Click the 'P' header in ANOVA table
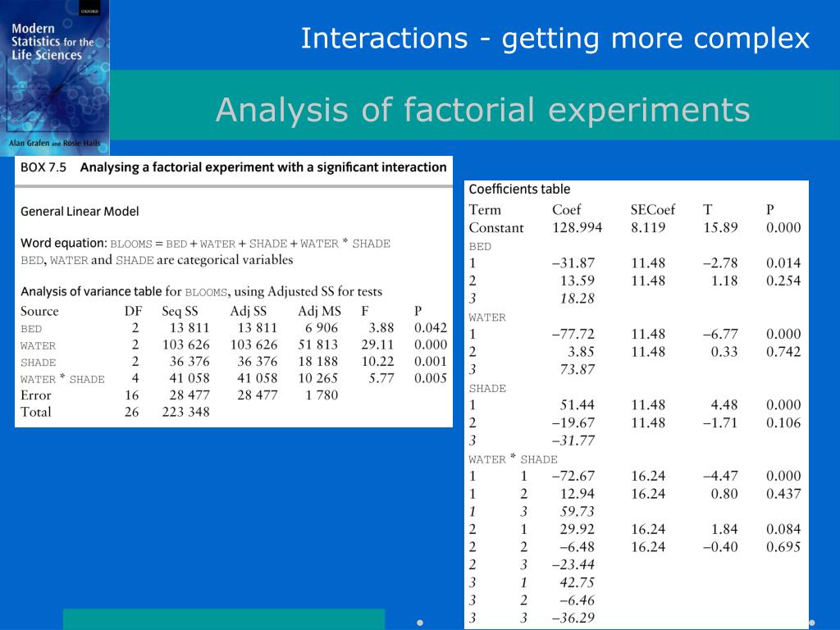The width and height of the screenshot is (840, 630). point(418,311)
